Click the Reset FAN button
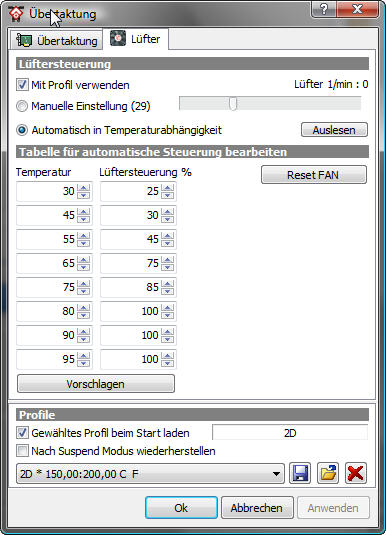This screenshot has height=535, width=386. pyautogui.click(x=314, y=175)
